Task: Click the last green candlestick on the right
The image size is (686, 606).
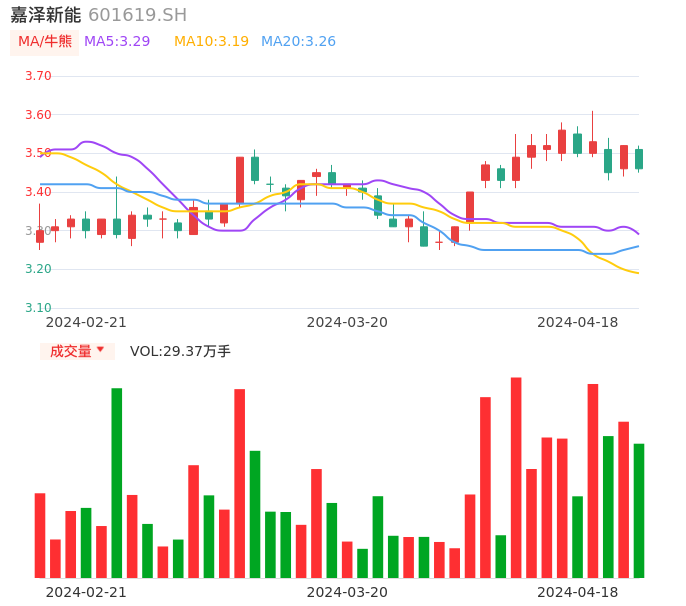Action: 639,159
